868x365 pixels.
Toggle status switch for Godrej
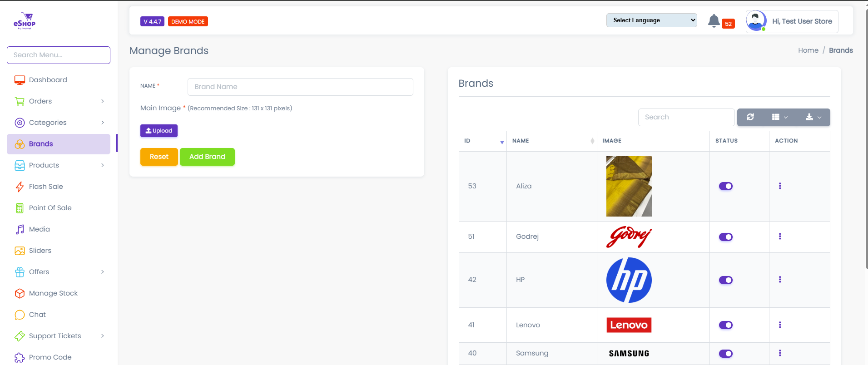(725, 237)
